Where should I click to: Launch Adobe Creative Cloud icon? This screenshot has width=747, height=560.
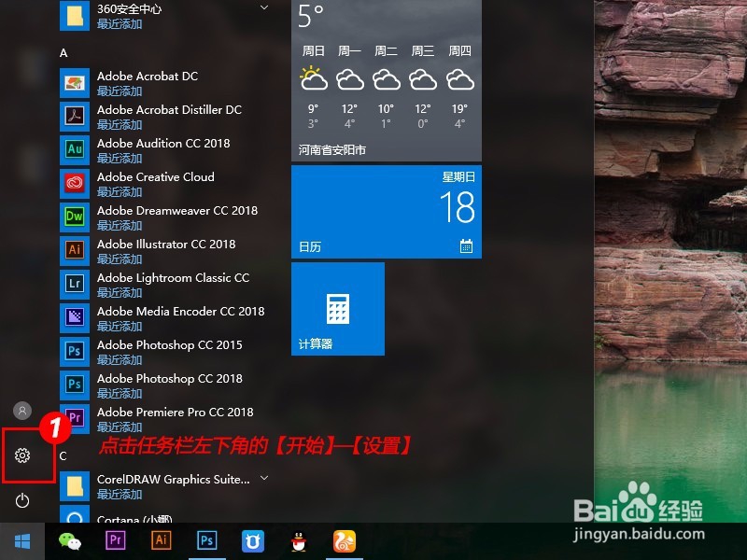point(75,183)
